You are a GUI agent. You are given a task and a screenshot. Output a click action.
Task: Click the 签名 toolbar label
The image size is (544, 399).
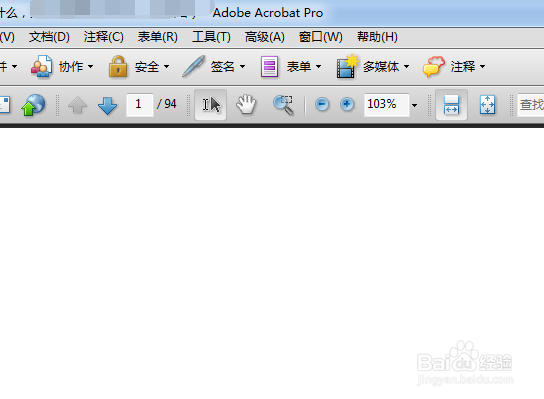pyautogui.click(x=223, y=66)
